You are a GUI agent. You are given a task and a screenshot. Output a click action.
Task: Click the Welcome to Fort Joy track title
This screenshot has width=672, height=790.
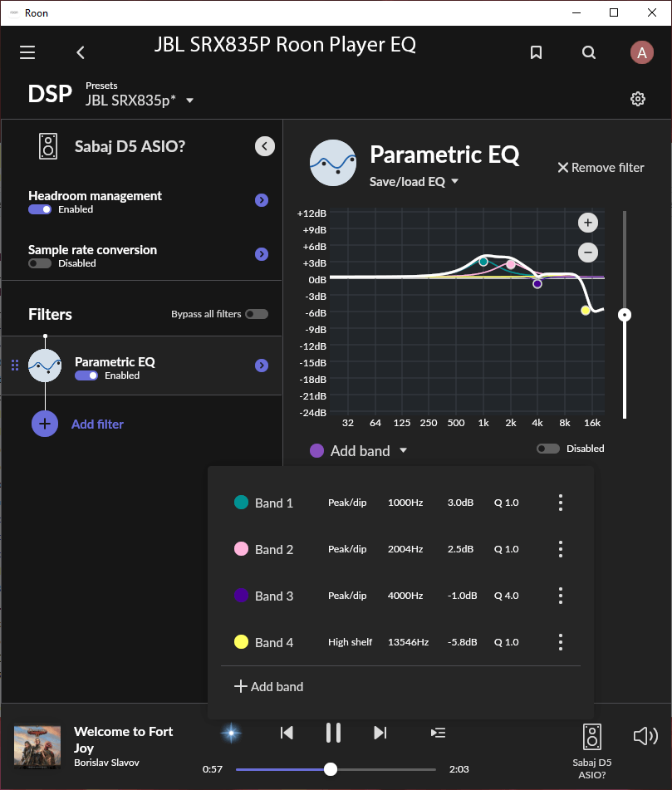pyautogui.click(x=124, y=739)
